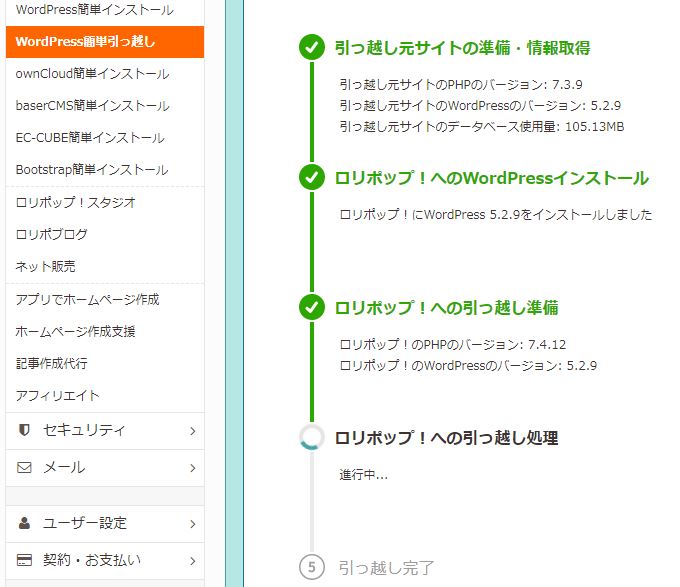Open WordPress簡単インストール menu item
680x587 pixels.
pos(95,10)
